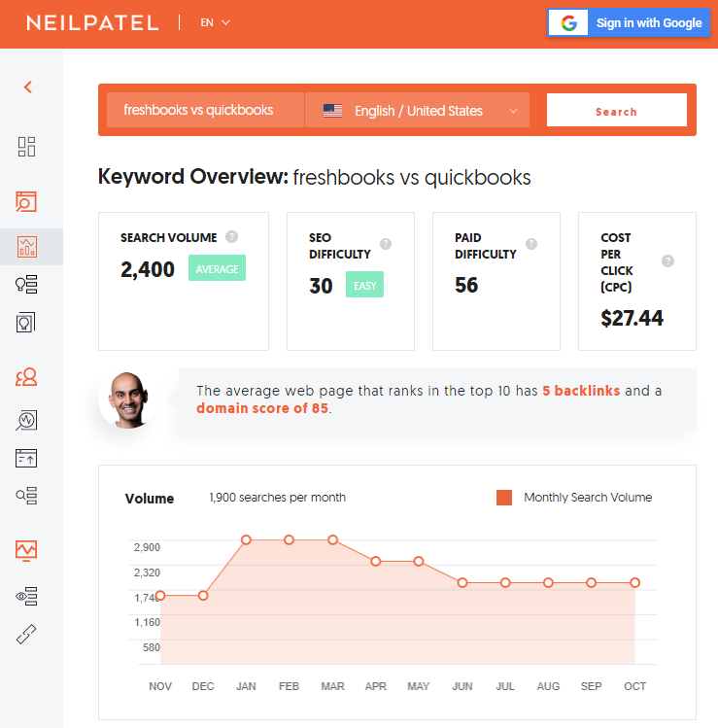Image resolution: width=718 pixels, height=728 pixels.
Task: Toggle Monthly Search Volume legend swatch
Action: [x=504, y=498]
